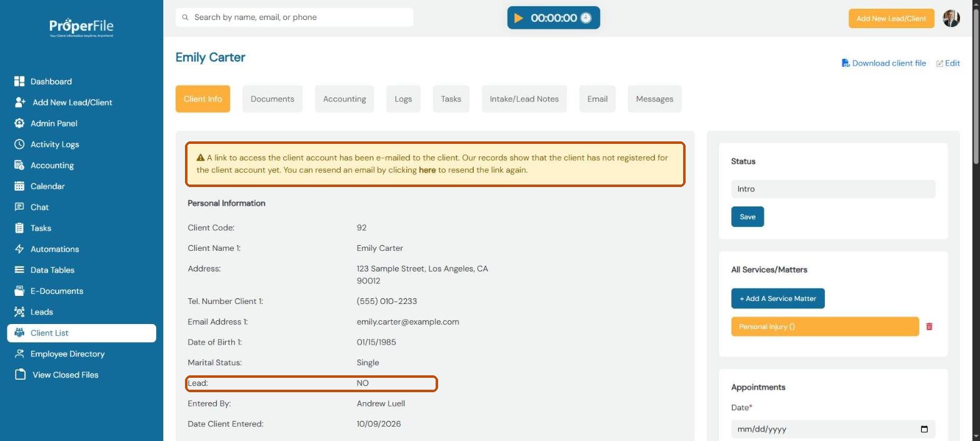Open the Personal Injury () matter
This screenshot has height=441, width=980.
pyautogui.click(x=825, y=327)
